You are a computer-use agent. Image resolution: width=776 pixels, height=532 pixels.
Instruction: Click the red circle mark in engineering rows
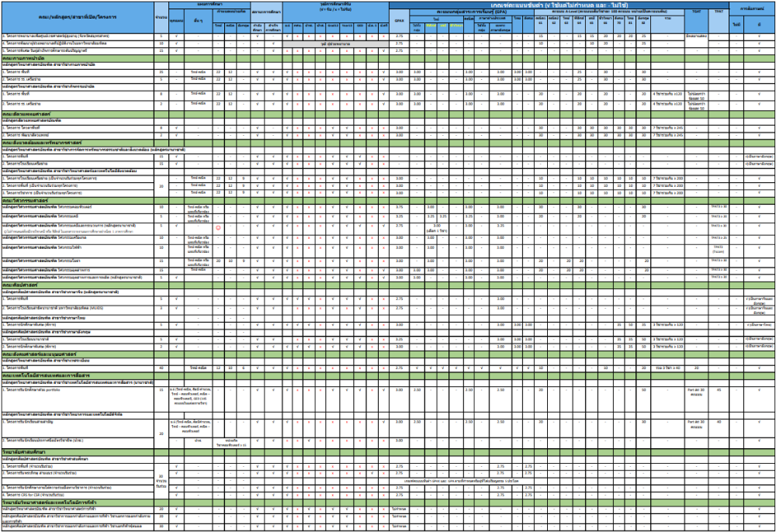(218, 228)
